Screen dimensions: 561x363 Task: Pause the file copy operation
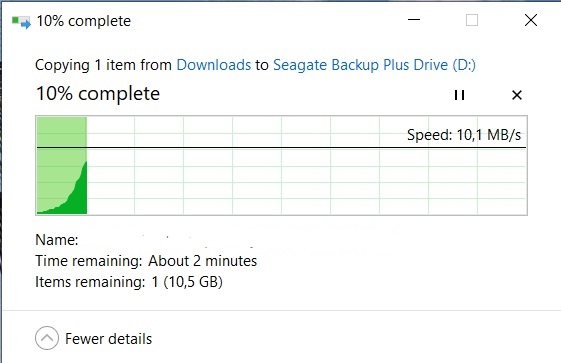[x=459, y=95]
